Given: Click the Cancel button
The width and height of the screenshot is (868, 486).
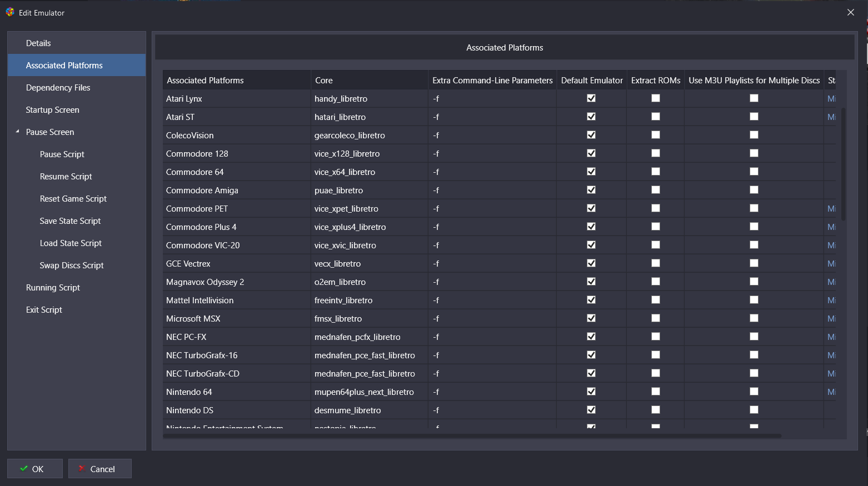Looking at the screenshot, I should (x=100, y=469).
